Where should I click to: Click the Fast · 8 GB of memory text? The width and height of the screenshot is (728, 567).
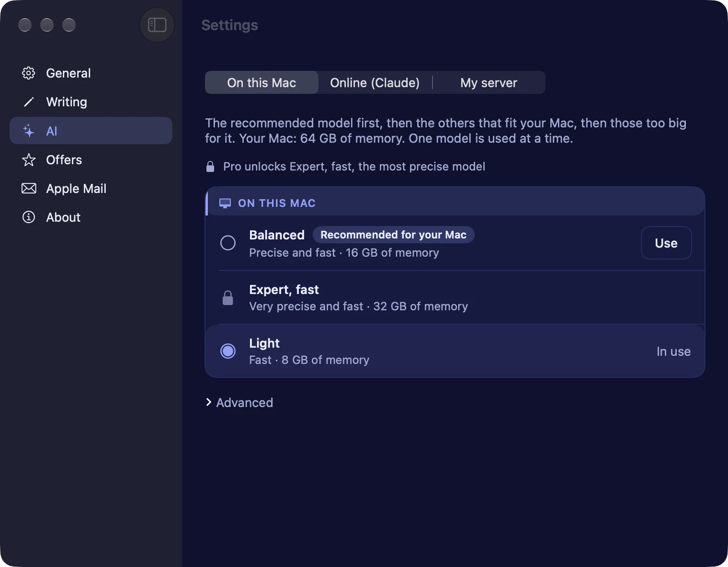click(309, 360)
